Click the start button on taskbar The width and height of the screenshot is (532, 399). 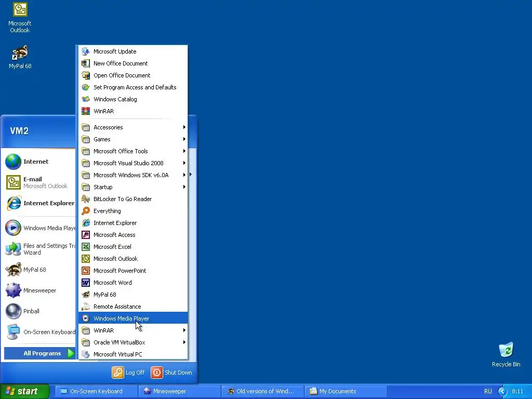tap(25, 391)
